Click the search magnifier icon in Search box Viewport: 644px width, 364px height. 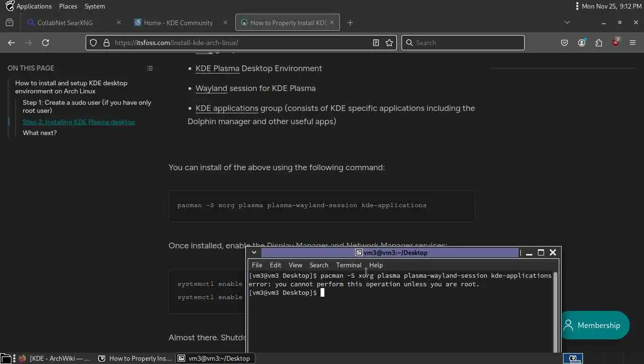410,43
